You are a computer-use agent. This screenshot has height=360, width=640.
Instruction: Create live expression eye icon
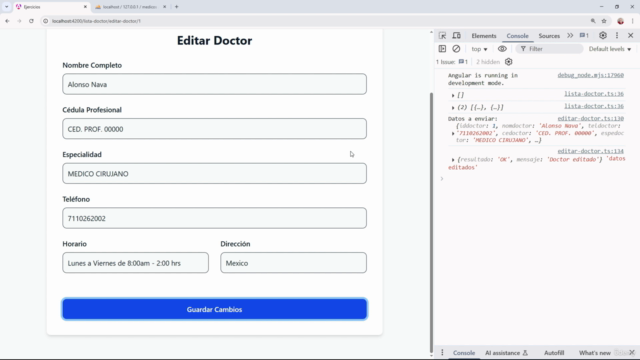tap(502, 49)
